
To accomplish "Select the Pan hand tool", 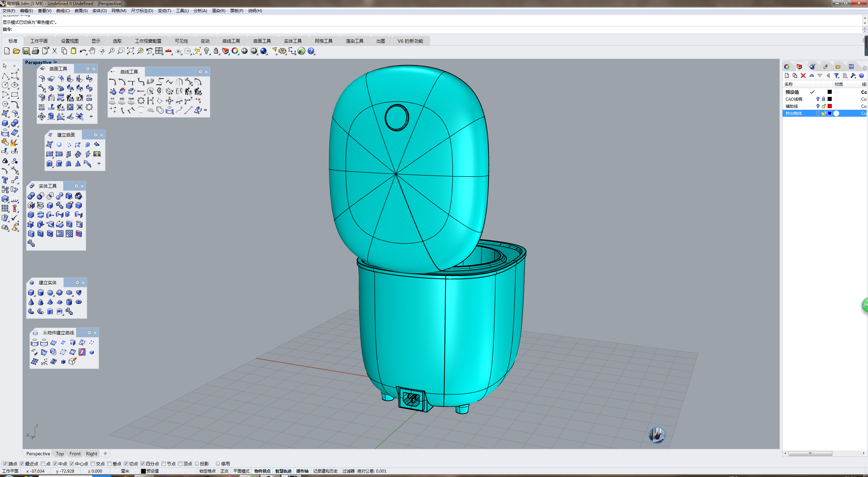I will (92, 51).
